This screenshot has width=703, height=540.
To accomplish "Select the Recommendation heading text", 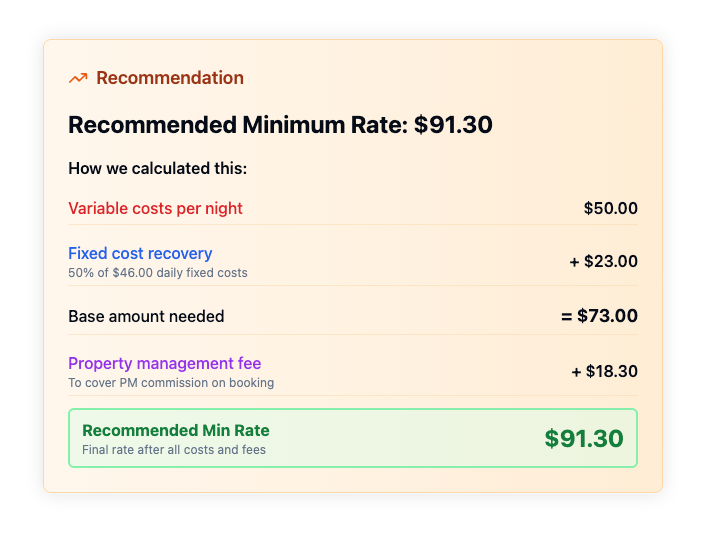I will [x=170, y=78].
